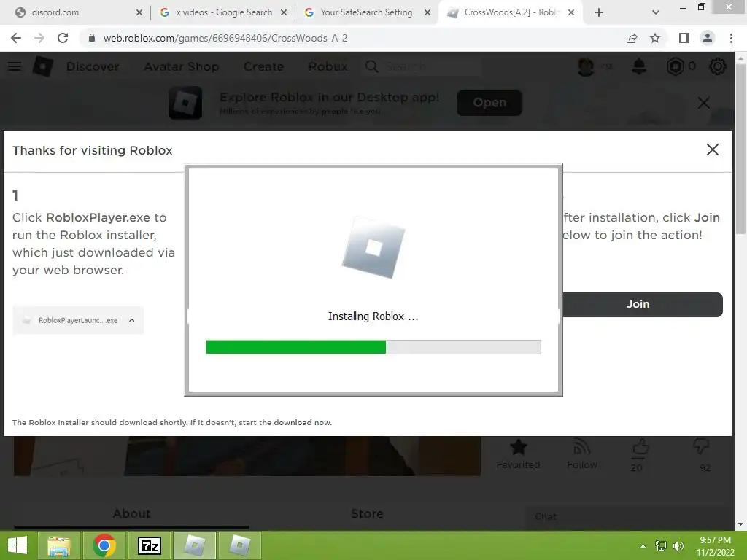The height and width of the screenshot is (560, 747).
Task: Open Roblox settings gear
Action: pos(718,66)
